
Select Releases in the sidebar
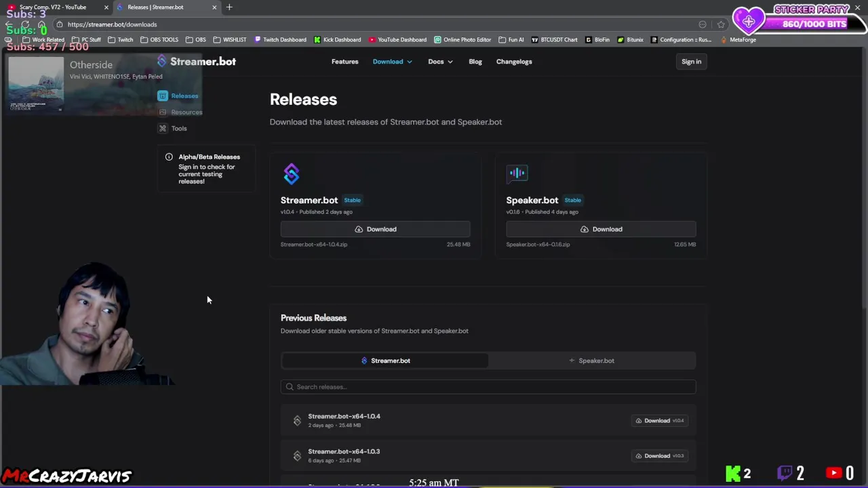click(x=179, y=96)
